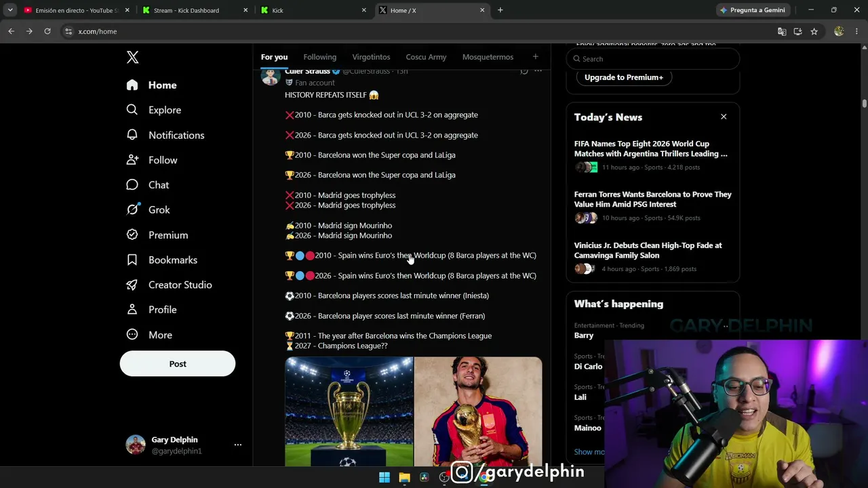Image resolution: width=868 pixels, height=488 pixels.
Task: Switch to the For you timeline tab
Action: [x=274, y=57]
